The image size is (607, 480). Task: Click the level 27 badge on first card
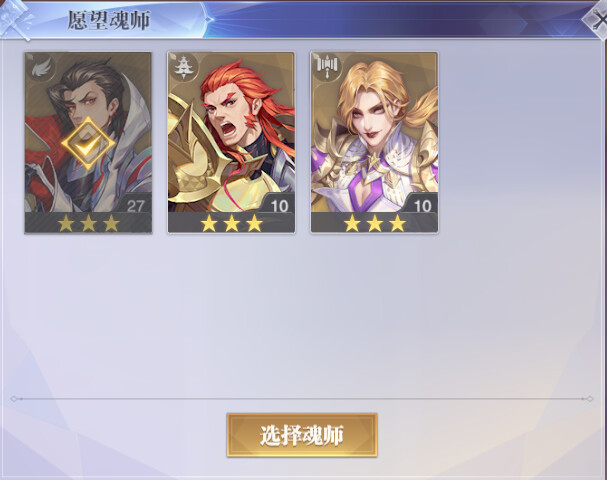coord(135,206)
